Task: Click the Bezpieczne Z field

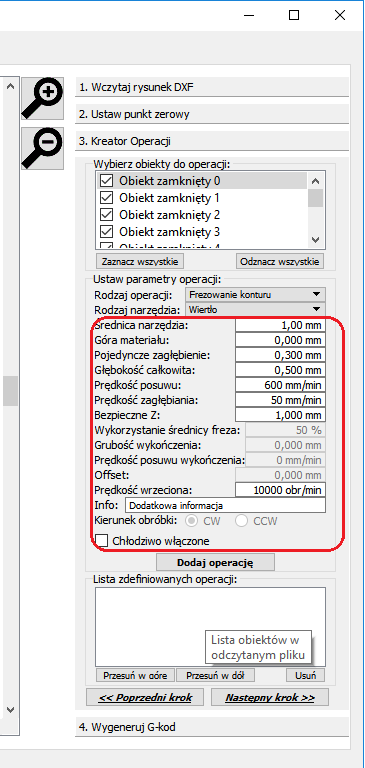Action: click(280, 415)
